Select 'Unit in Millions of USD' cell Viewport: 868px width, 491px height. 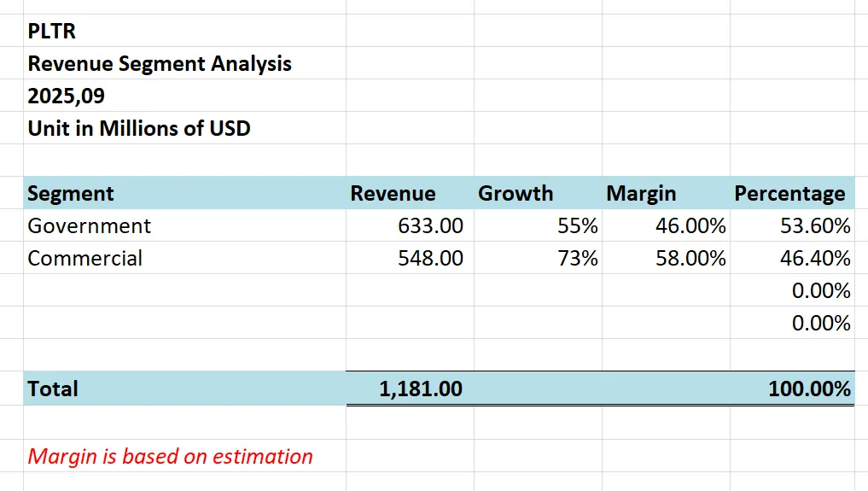pyautogui.click(x=184, y=128)
